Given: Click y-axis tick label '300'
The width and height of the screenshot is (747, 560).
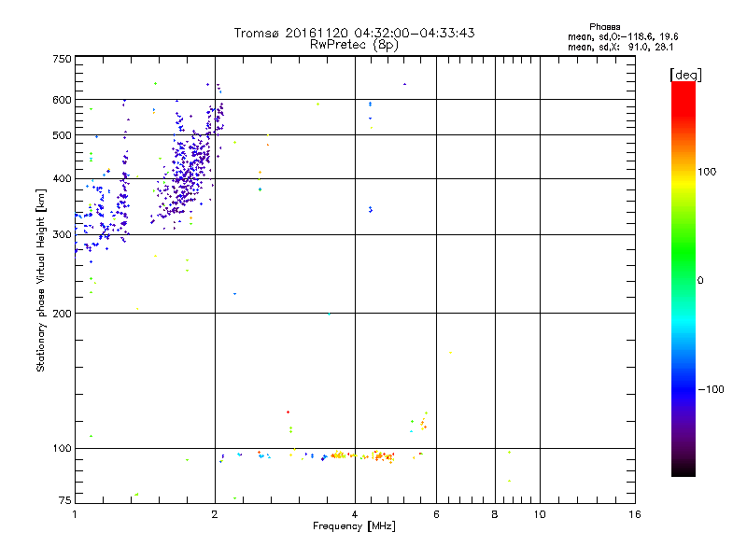Looking at the screenshot, I should pyautogui.click(x=62, y=235).
